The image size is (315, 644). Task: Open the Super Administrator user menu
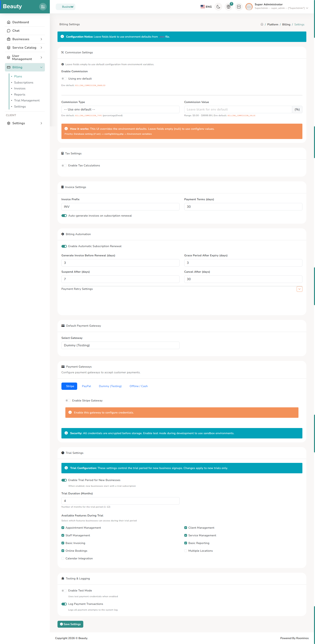point(281,6)
